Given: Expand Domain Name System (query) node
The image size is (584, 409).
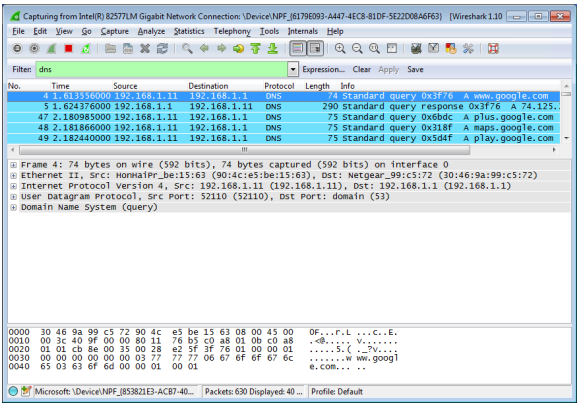Looking at the screenshot, I should coord(13,207).
